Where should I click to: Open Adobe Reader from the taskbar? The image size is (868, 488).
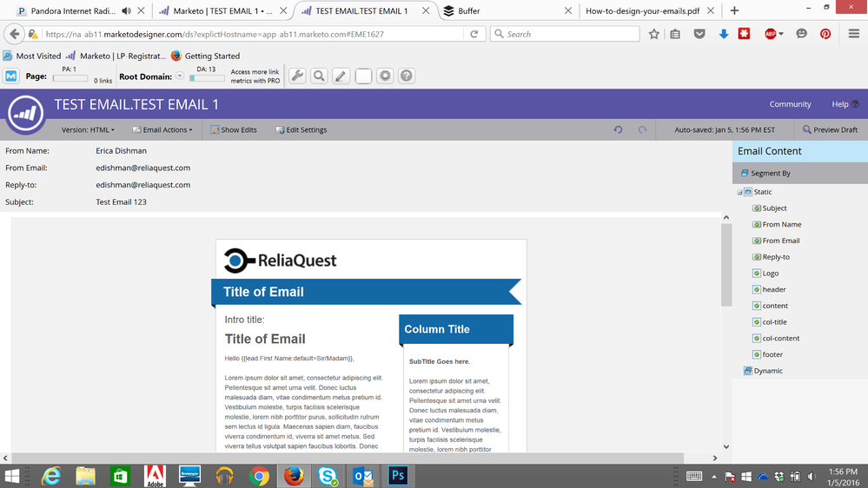click(x=155, y=475)
